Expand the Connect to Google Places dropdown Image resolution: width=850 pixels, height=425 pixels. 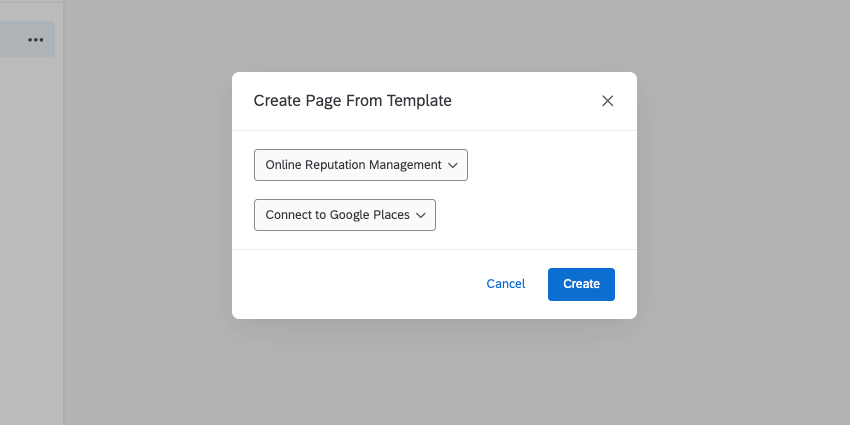click(x=344, y=215)
